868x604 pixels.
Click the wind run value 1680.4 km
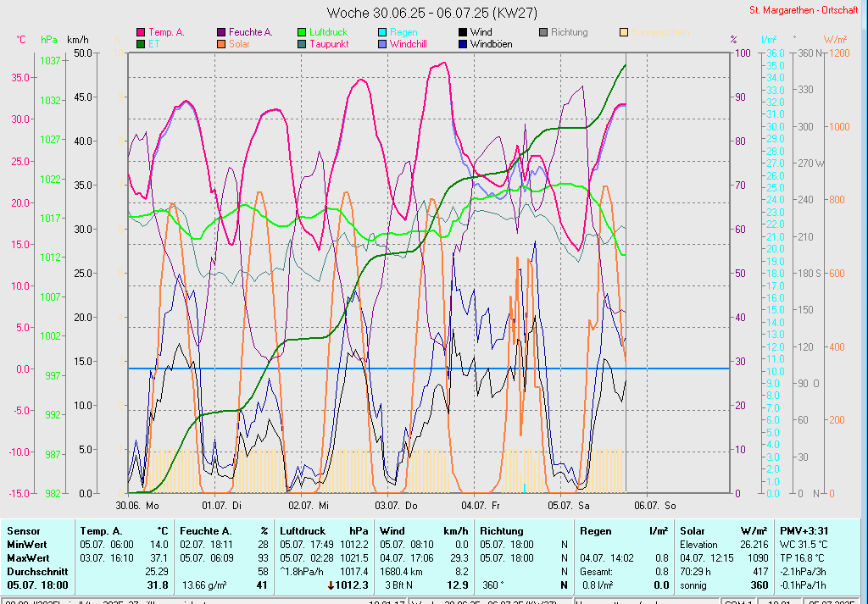click(401, 571)
